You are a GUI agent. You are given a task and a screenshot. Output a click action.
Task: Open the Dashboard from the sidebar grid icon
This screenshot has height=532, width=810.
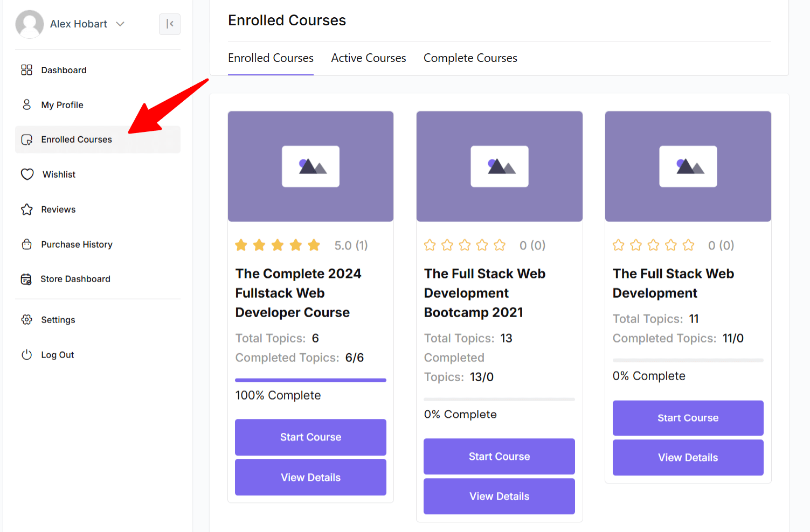(27, 70)
